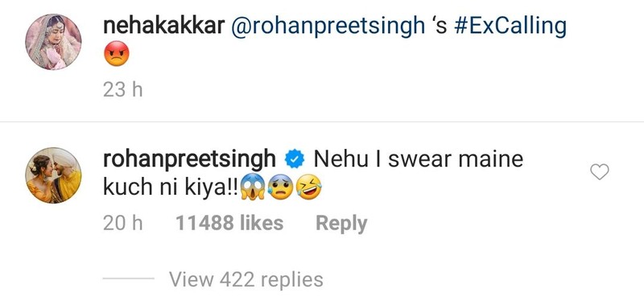
Task: Click the screaming face emoji
Action: pyautogui.click(x=253, y=188)
